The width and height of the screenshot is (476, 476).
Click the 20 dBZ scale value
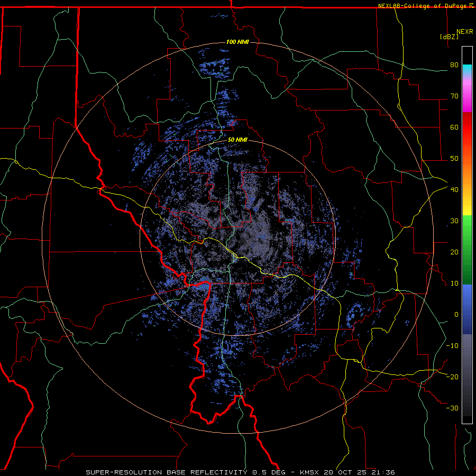coord(454,252)
